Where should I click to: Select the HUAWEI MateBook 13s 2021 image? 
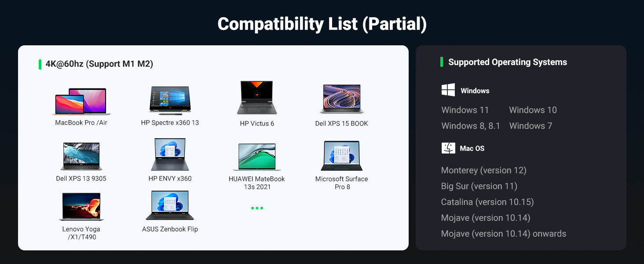click(257, 157)
